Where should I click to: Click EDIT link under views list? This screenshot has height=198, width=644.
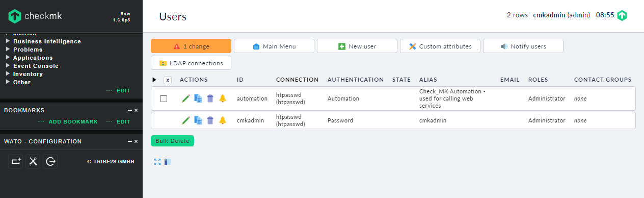click(x=123, y=91)
